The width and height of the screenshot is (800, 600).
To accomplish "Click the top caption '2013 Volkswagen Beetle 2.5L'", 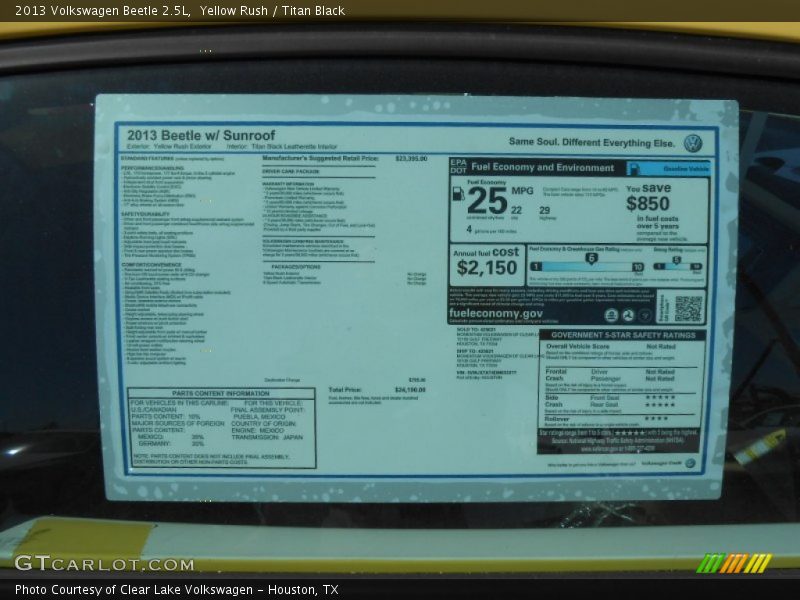I will click(103, 11).
